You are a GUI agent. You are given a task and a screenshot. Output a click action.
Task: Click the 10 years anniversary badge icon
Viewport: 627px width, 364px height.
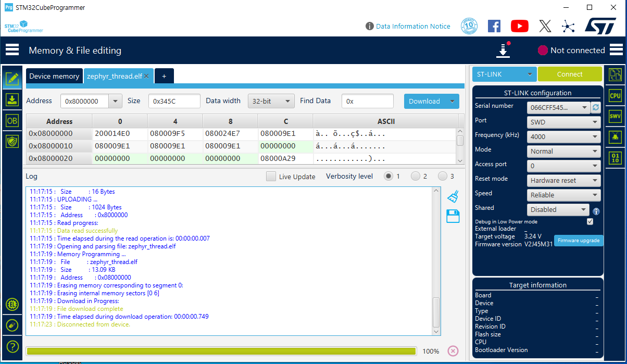click(469, 26)
